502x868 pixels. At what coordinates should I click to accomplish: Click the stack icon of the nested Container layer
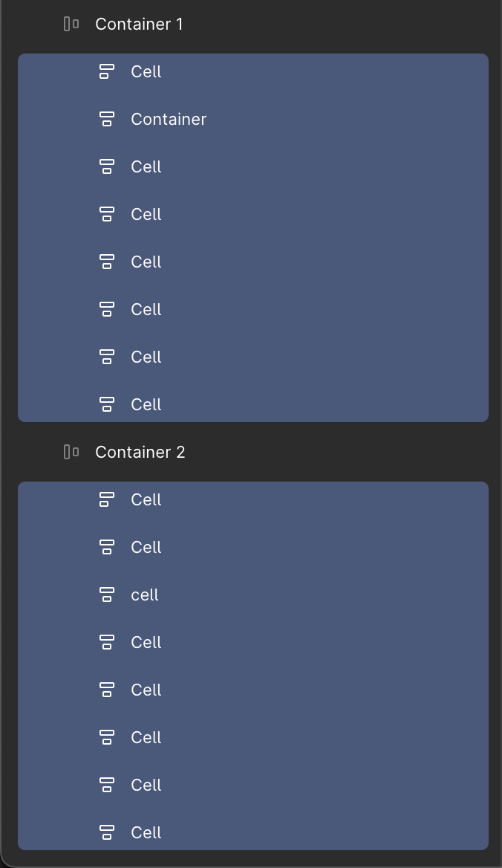point(107,119)
